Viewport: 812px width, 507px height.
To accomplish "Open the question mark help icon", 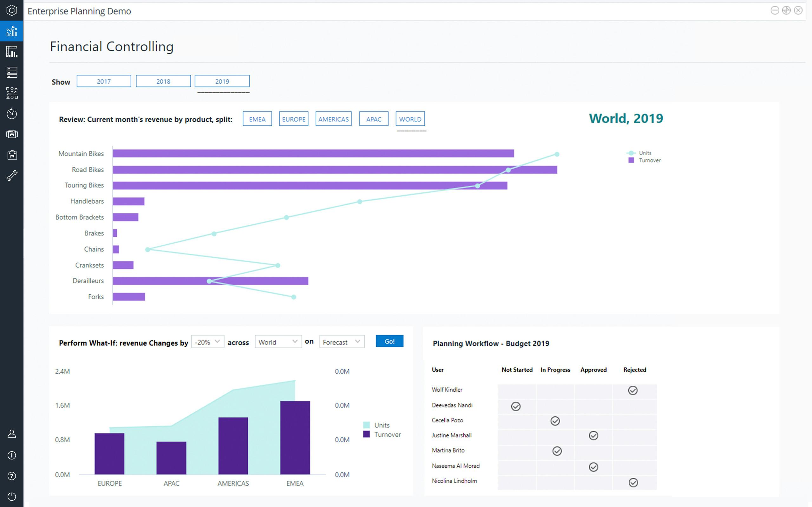I will click(12, 476).
